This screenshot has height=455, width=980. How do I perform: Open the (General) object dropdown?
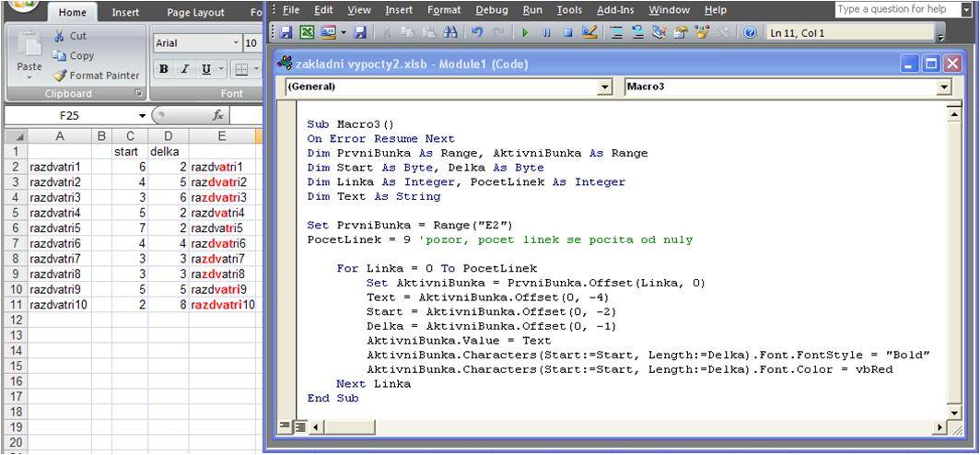604,87
